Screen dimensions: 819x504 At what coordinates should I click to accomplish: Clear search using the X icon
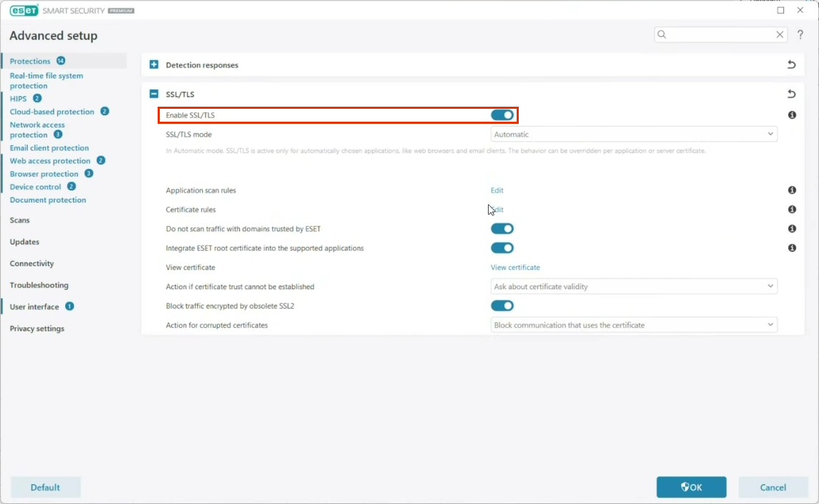click(780, 34)
